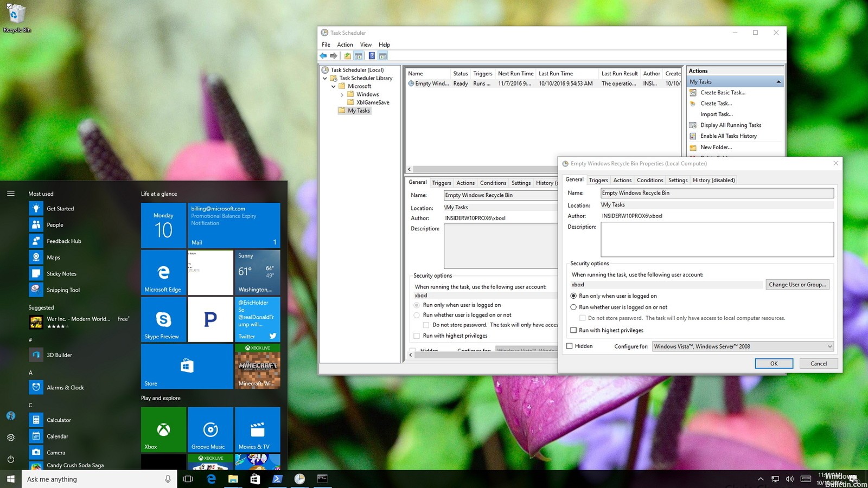Select the clock icon of the Empty Wind... task row
Viewport: 868px width, 488px height.
click(x=411, y=84)
